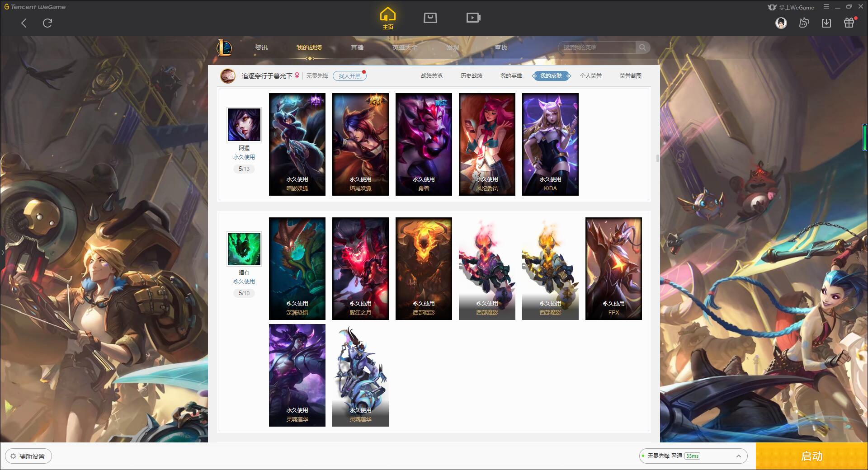Open 掌上WeGame mobile link
The width and height of the screenshot is (868, 470).
[791, 7]
